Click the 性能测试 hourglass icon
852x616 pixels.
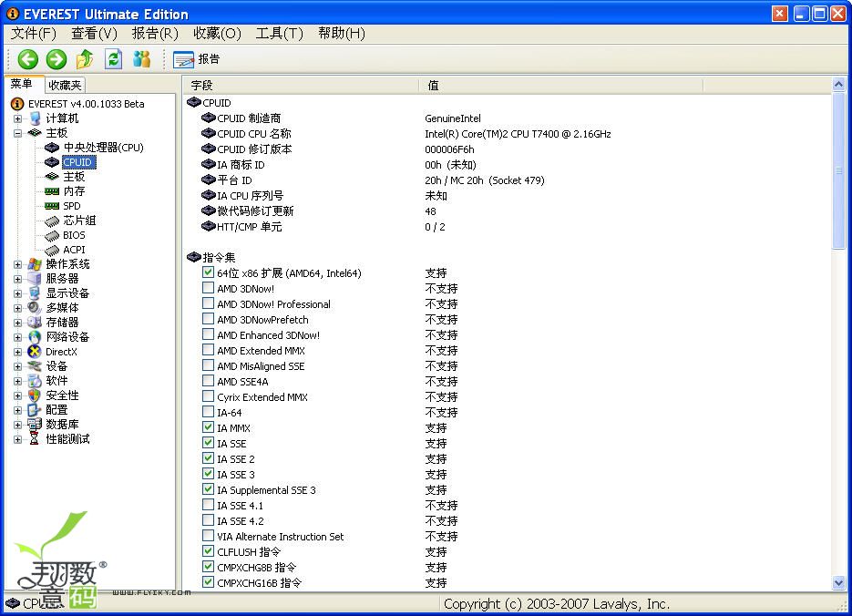coord(35,439)
